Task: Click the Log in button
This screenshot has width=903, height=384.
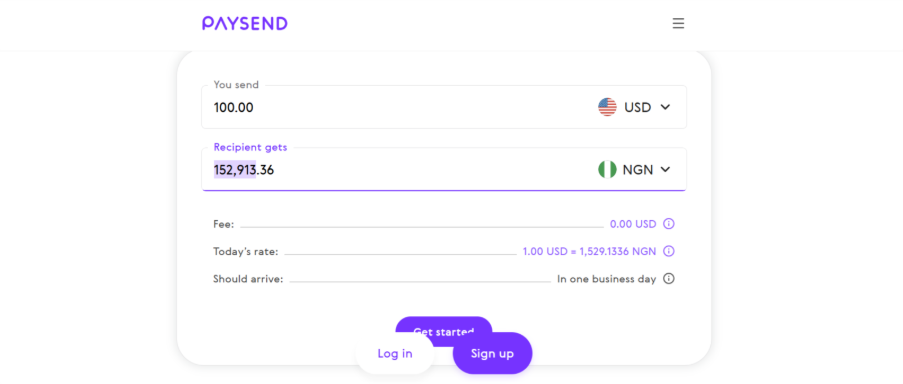Action: tap(395, 353)
